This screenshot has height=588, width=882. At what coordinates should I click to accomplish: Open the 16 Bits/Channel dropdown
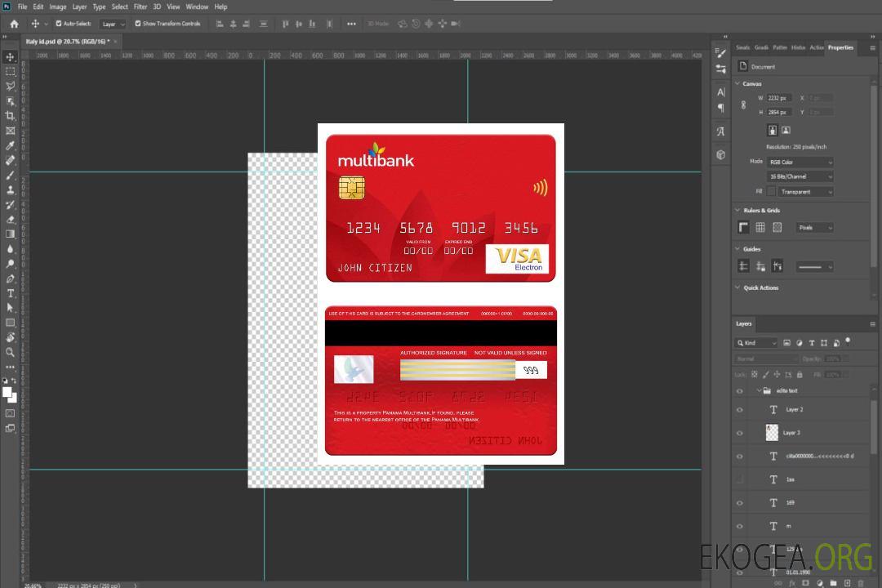(x=800, y=176)
